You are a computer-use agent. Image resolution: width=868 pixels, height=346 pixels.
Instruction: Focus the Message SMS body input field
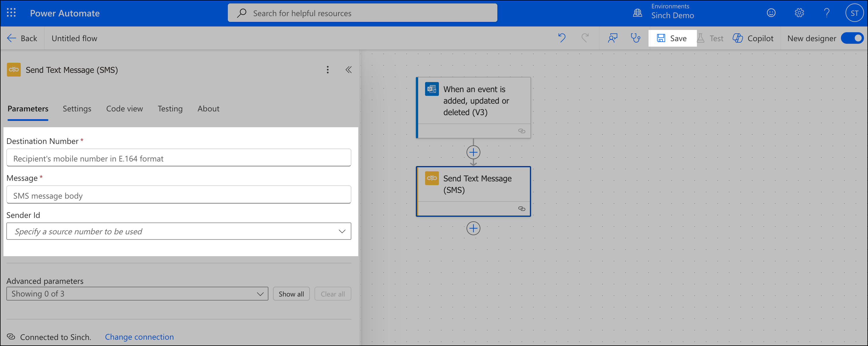pos(179,195)
